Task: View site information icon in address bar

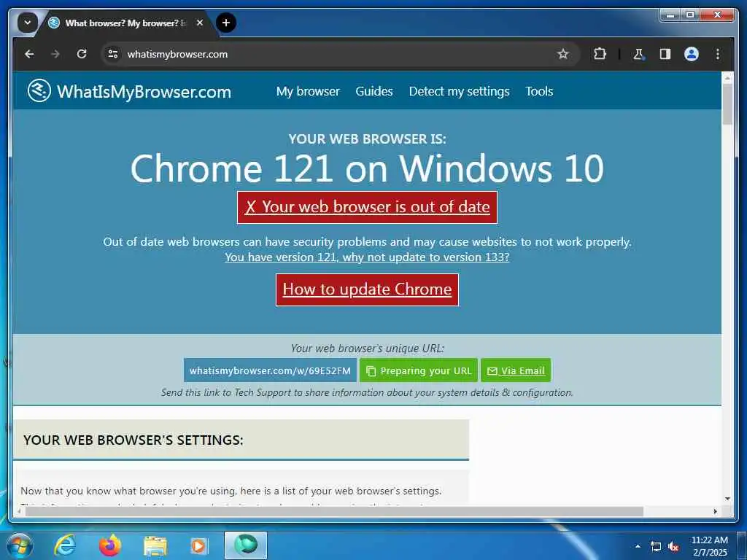Action: 113,54
